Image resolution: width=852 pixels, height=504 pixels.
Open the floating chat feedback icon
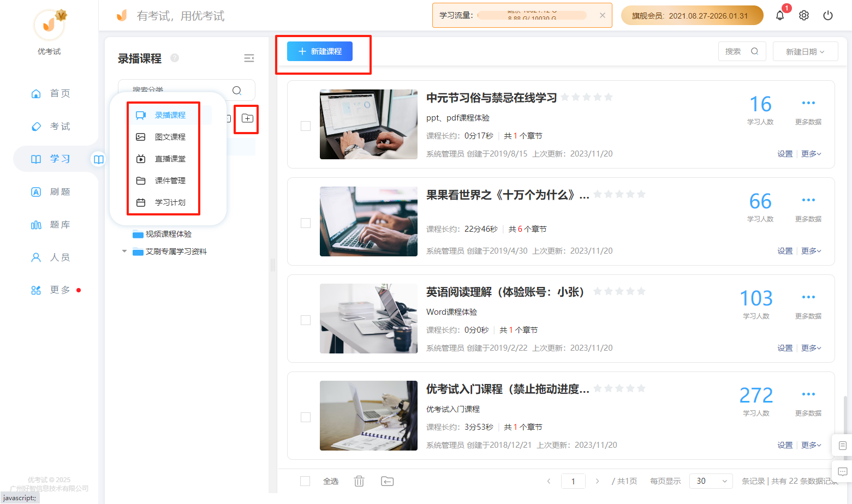[x=842, y=471]
